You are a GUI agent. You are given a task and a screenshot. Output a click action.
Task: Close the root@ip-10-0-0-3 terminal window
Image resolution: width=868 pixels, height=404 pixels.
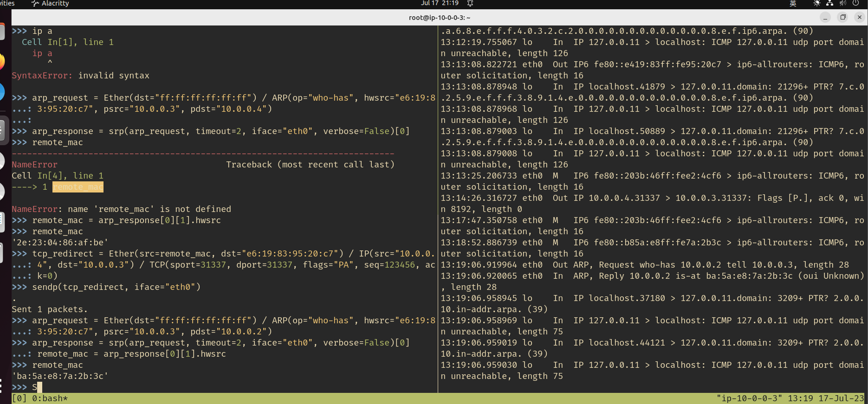(860, 17)
